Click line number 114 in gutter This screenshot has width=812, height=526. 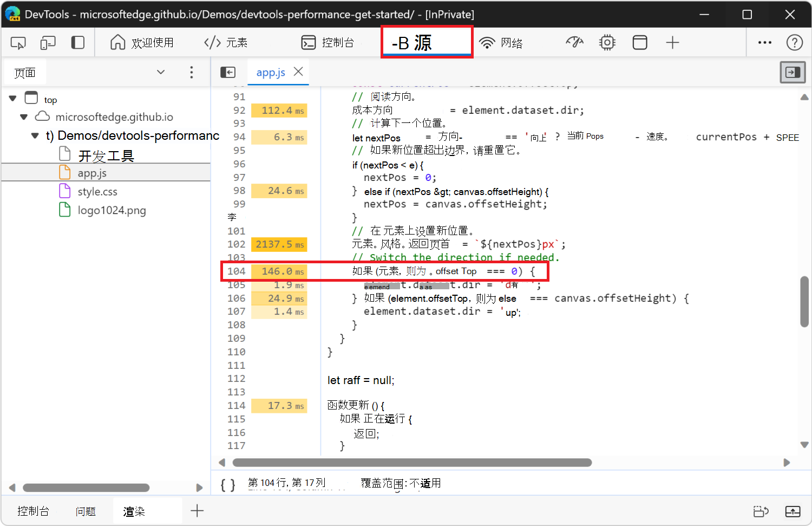coord(236,406)
